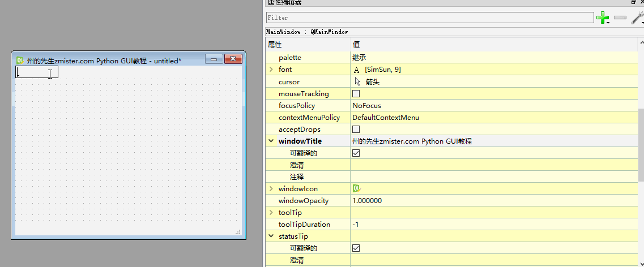This screenshot has height=267, width=644.
Task: Click the [SimSun, 9] font value
Action: coord(383,70)
